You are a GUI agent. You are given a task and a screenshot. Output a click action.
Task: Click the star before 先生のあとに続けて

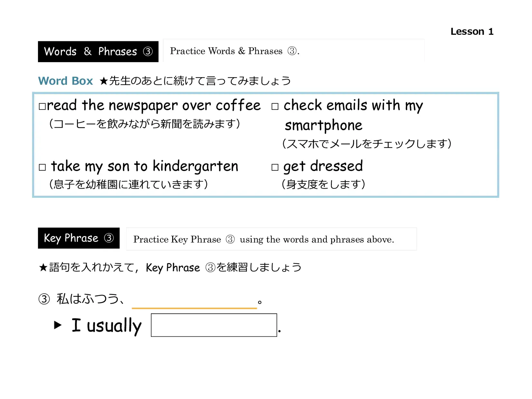(103, 81)
